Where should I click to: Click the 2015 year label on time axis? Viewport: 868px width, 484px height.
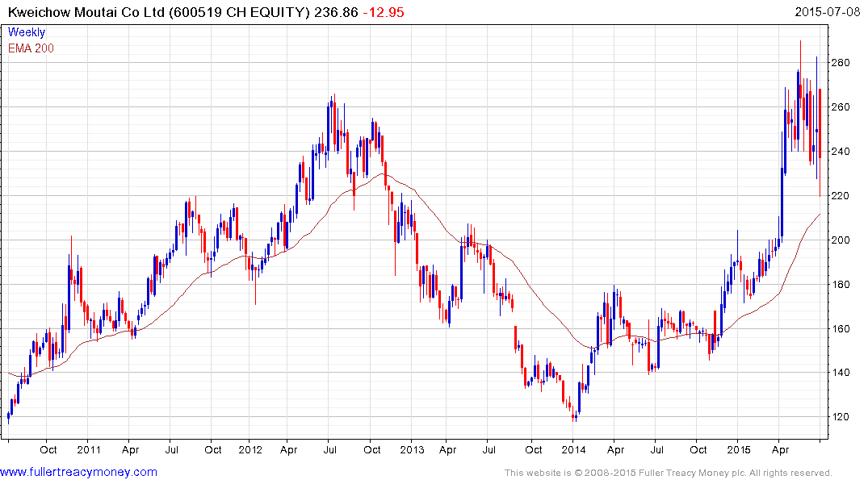coord(739,449)
